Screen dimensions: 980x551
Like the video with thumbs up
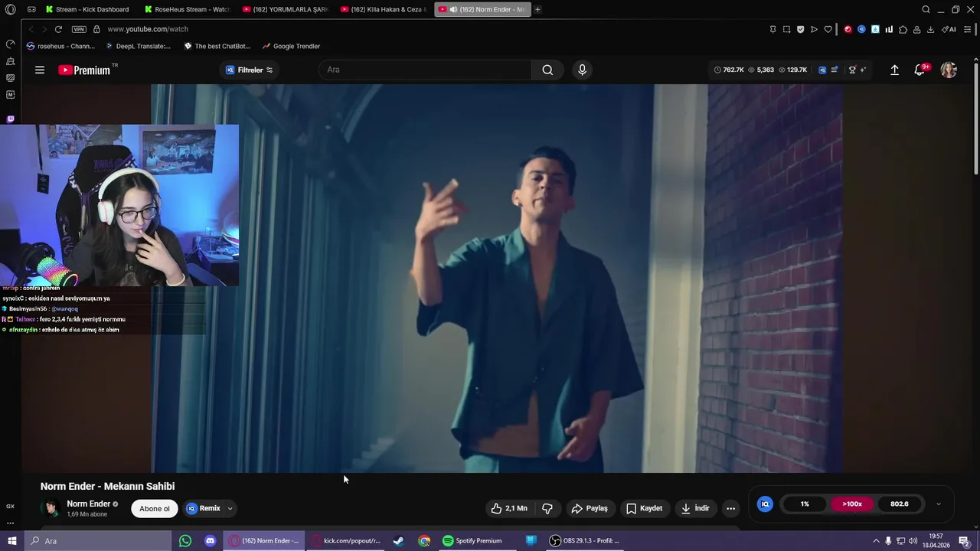[x=510, y=508]
